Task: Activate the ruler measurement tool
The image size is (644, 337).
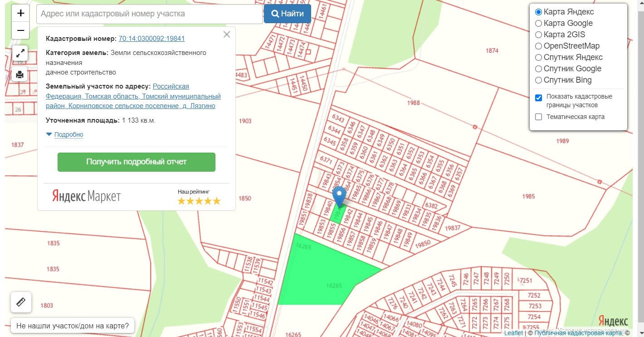Action: 21,302
